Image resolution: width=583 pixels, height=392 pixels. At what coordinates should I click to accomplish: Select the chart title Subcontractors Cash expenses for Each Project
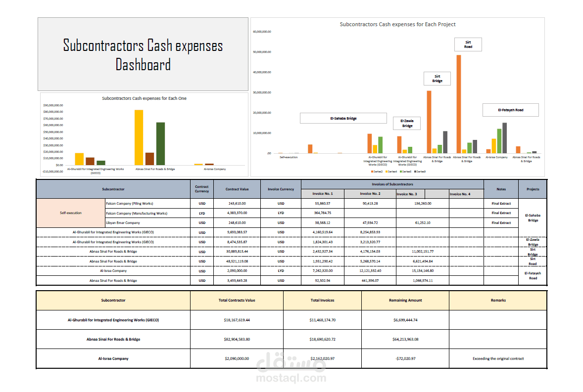point(398,24)
